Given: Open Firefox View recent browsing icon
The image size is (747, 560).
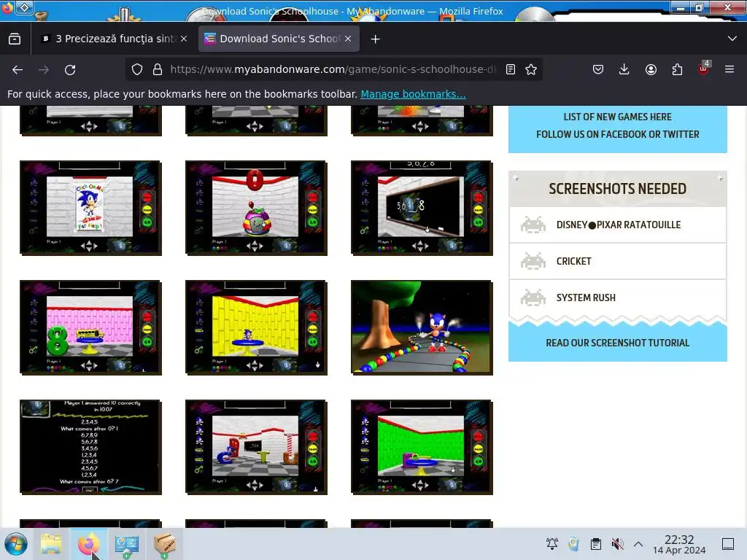Looking at the screenshot, I should [15, 39].
